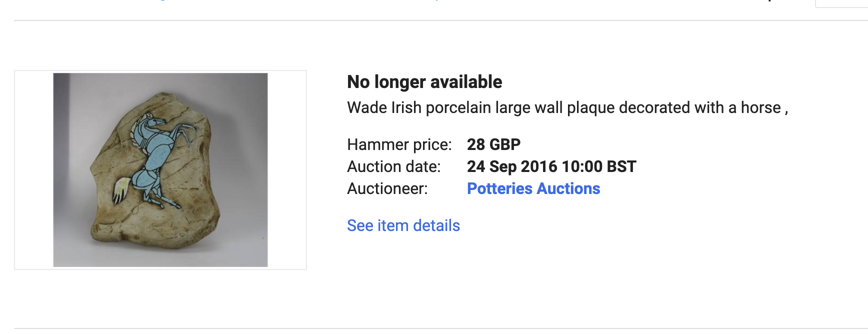Click the 28 GBP hammer price value
This screenshot has width=868, height=334.
(493, 144)
